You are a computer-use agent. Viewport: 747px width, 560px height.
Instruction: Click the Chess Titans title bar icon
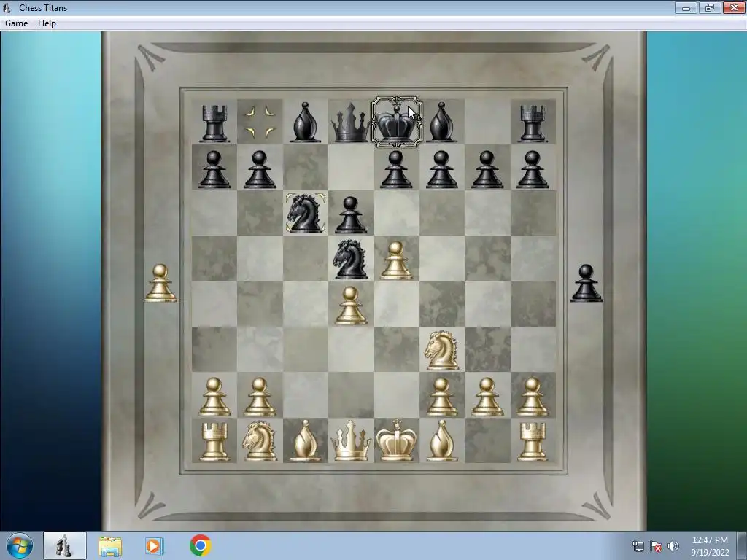[7, 7]
